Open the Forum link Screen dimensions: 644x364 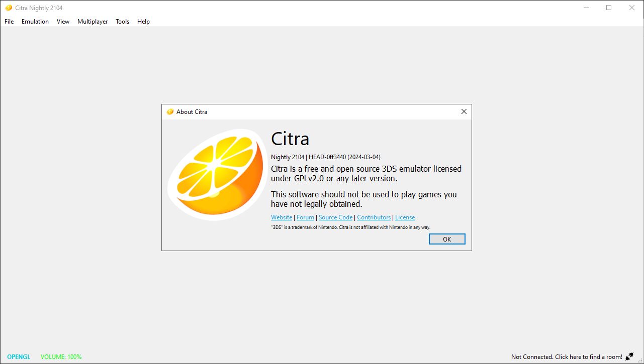click(305, 217)
